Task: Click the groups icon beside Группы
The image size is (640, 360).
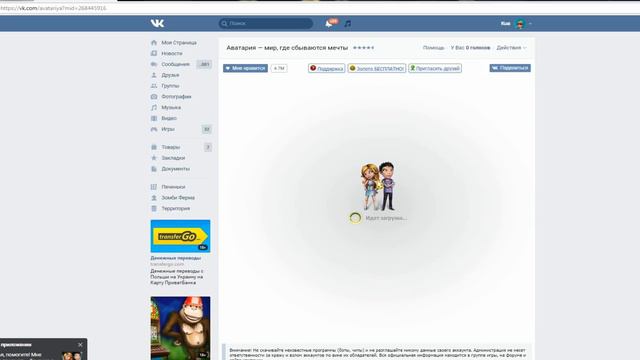Action: 154,86
